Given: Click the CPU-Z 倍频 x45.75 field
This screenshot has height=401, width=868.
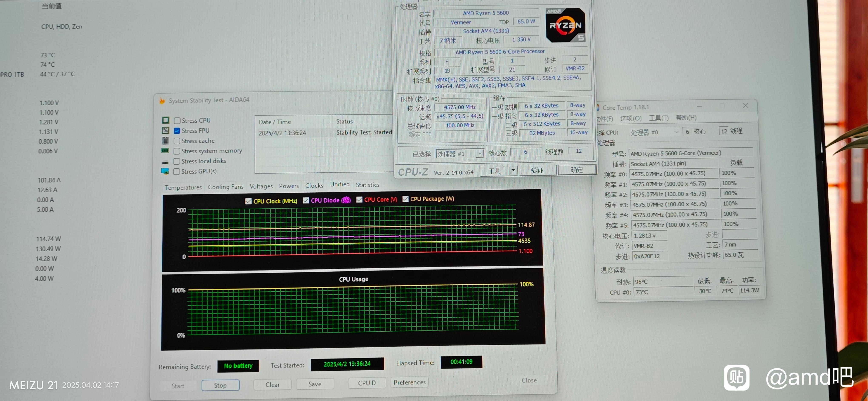Looking at the screenshot, I should click(460, 116).
